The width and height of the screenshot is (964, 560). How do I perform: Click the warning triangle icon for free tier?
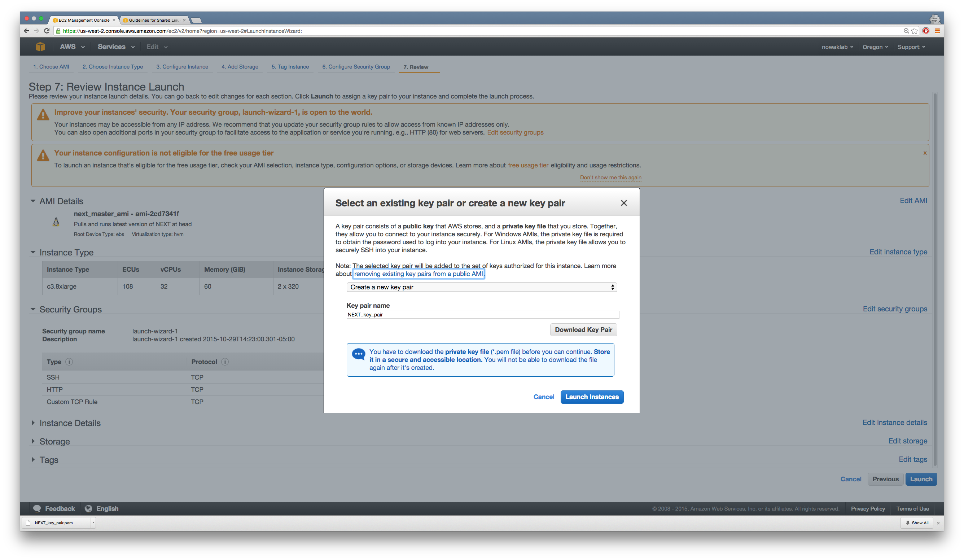click(43, 155)
